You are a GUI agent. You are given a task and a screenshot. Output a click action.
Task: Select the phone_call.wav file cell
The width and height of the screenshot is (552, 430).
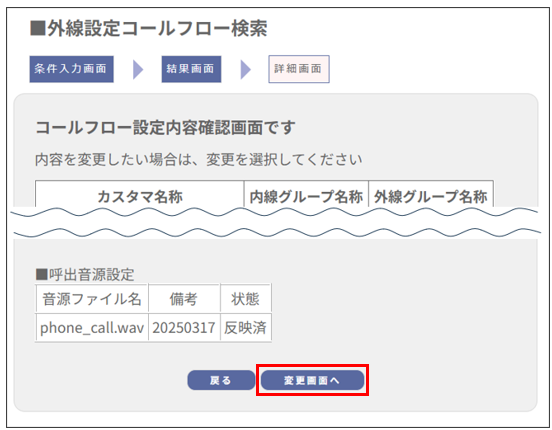pos(92,328)
